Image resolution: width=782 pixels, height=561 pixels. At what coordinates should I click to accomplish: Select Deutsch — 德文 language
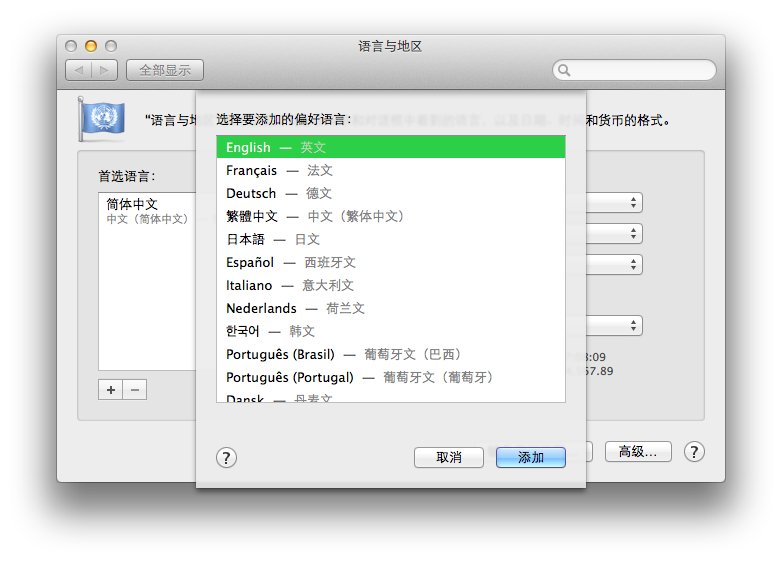[391, 193]
